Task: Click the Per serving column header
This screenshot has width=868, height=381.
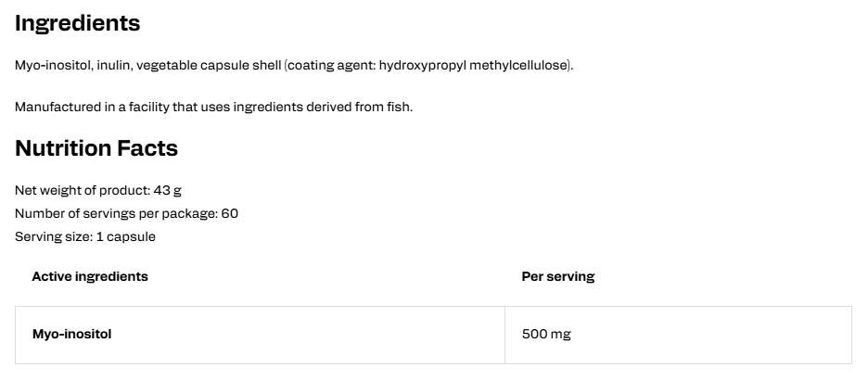Action: [558, 276]
